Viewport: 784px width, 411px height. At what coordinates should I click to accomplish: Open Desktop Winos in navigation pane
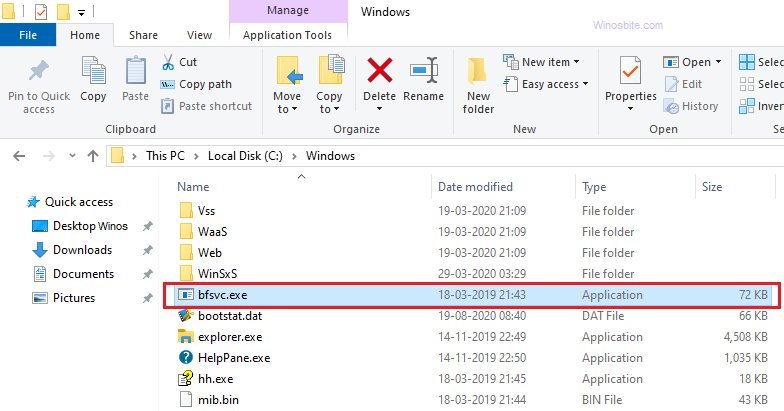[x=80, y=226]
